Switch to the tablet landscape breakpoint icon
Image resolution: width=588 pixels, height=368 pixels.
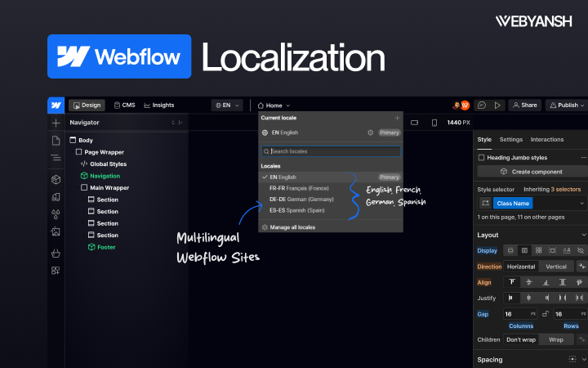[x=414, y=123]
